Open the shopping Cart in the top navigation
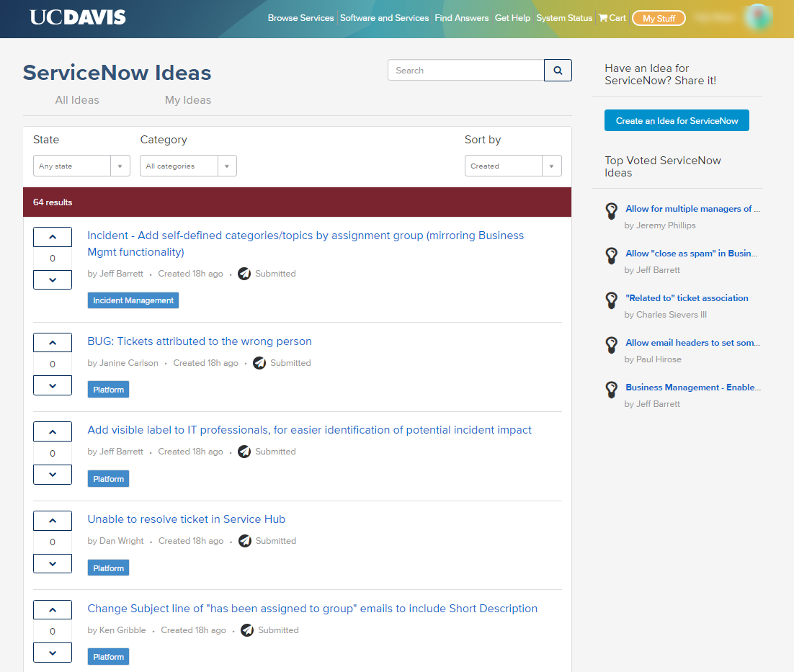Screen dimensions: 794x672 [x=612, y=18]
